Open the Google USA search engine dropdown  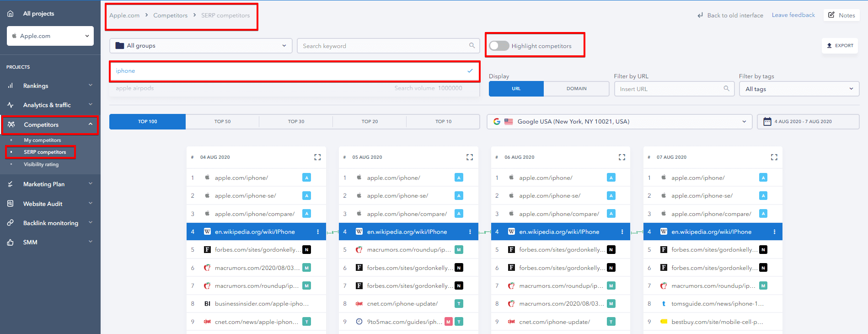[620, 122]
